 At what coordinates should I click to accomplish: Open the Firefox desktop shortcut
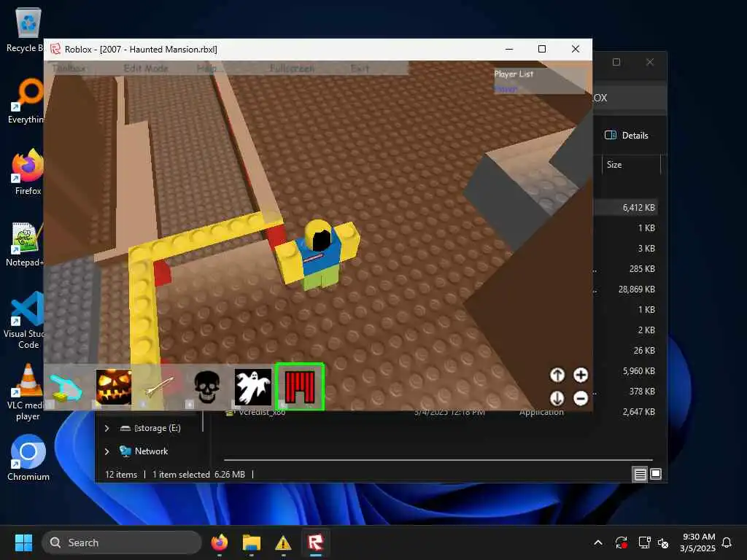(28, 172)
